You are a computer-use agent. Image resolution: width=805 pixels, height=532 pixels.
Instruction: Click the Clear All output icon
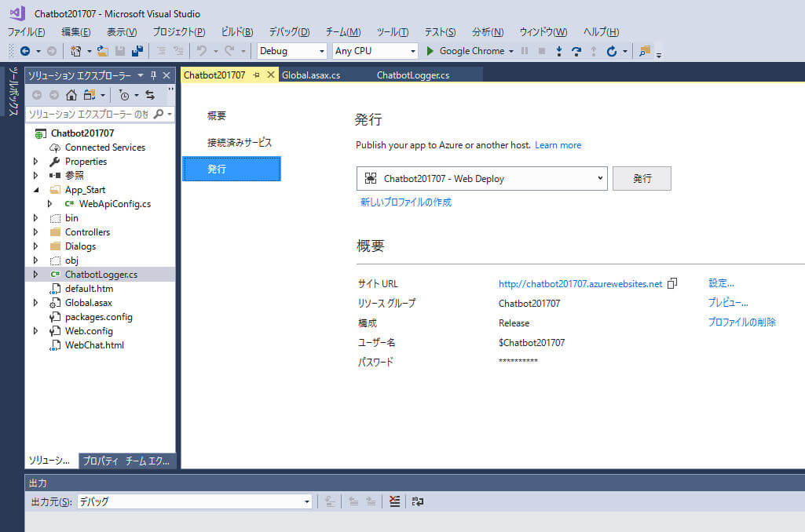pyautogui.click(x=394, y=501)
